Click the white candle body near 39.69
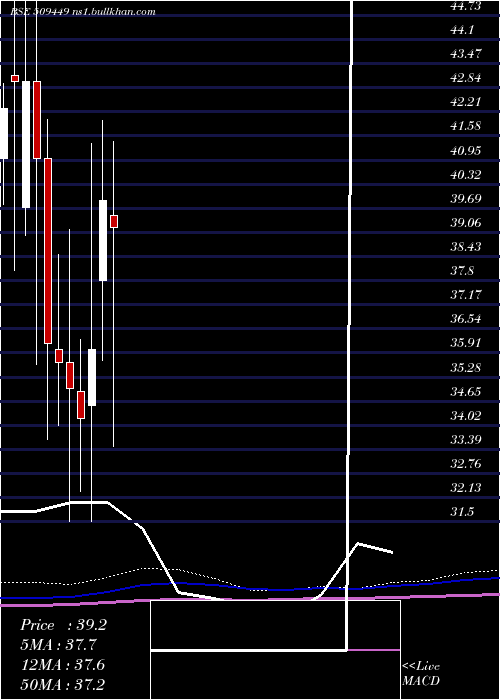Viewport: 500px width, 700px height. pyautogui.click(x=103, y=241)
